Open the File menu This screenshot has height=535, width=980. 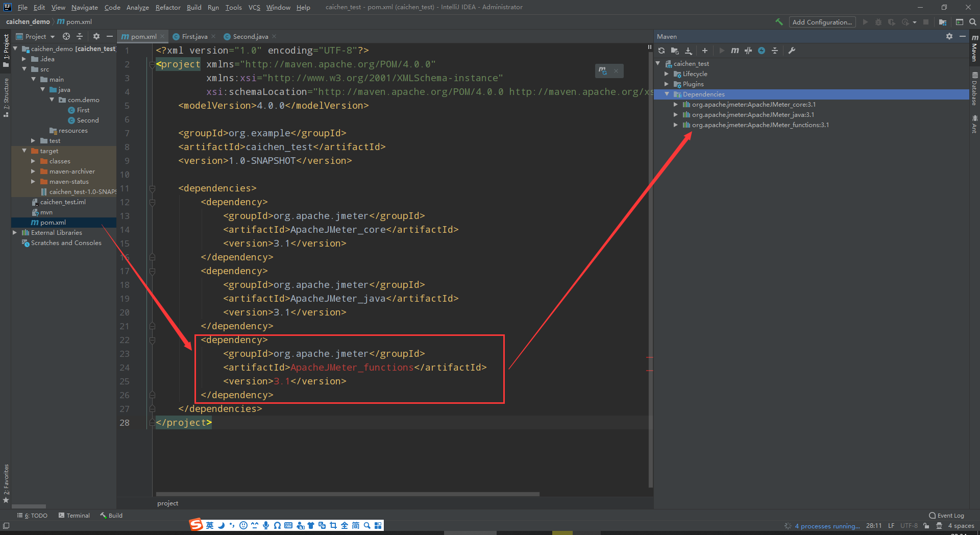click(x=22, y=7)
